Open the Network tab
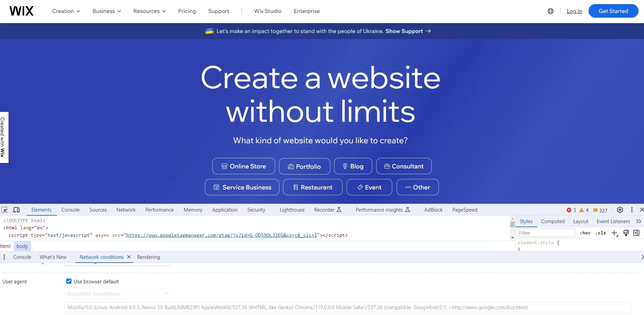This screenshot has width=644, height=315. click(x=126, y=210)
